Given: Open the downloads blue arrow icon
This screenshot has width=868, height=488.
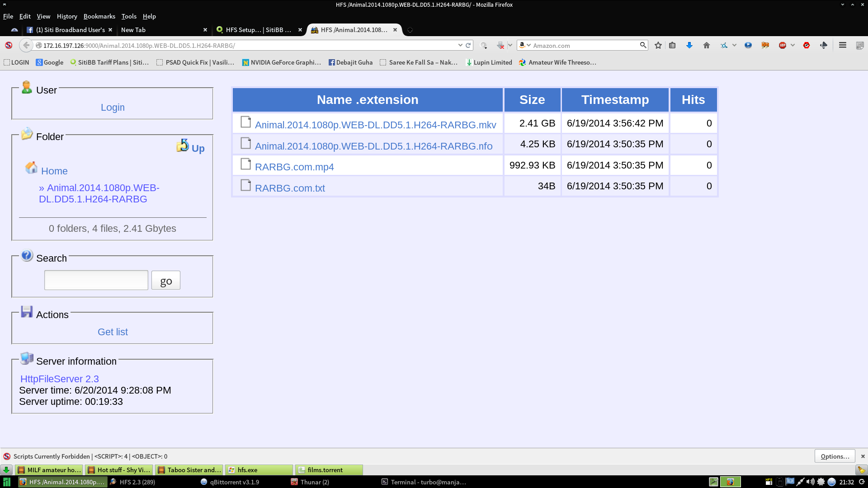Looking at the screenshot, I should point(689,45).
